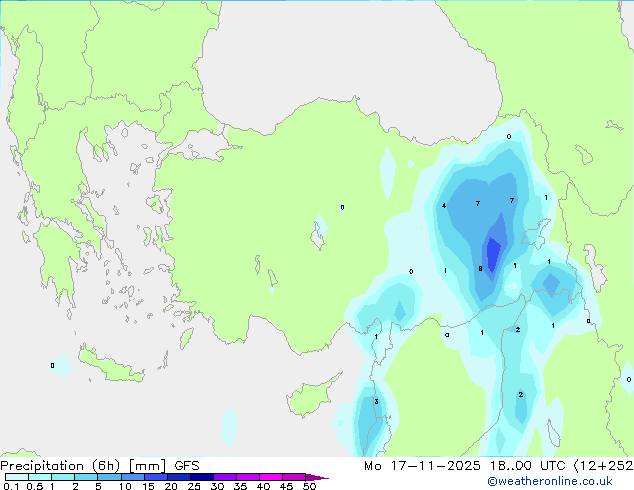634x490 pixels.
Task: Click the 20 legend tick label
Action: coord(171,486)
